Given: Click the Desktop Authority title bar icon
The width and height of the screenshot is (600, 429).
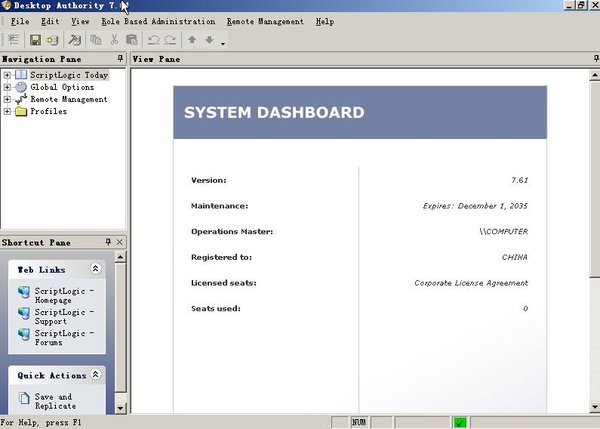Looking at the screenshot, I should (7, 5).
